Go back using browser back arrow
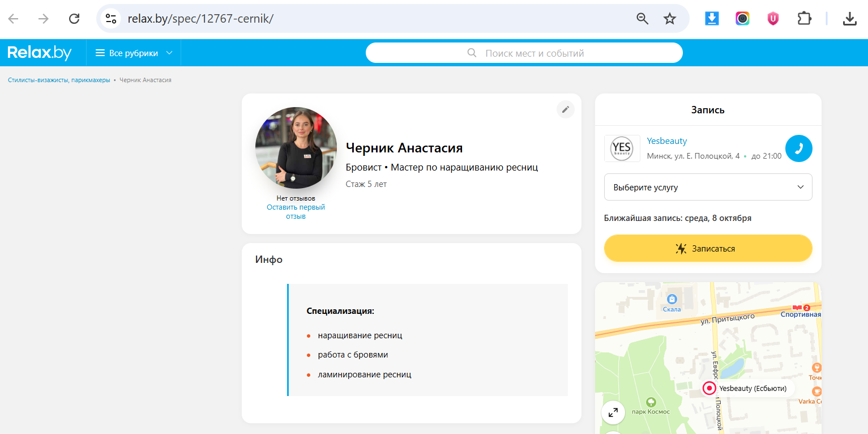The height and width of the screenshot is (434, 868). [x=13, y=19]
